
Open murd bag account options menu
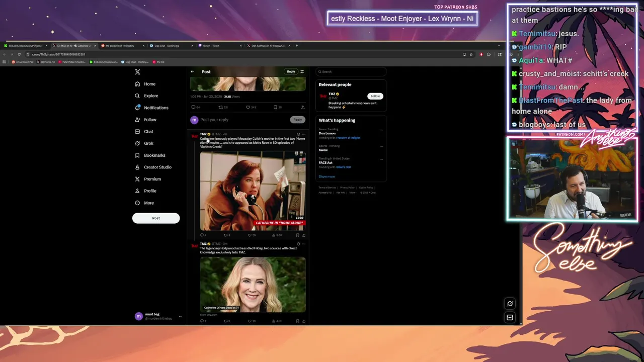[x=181, y=316]
